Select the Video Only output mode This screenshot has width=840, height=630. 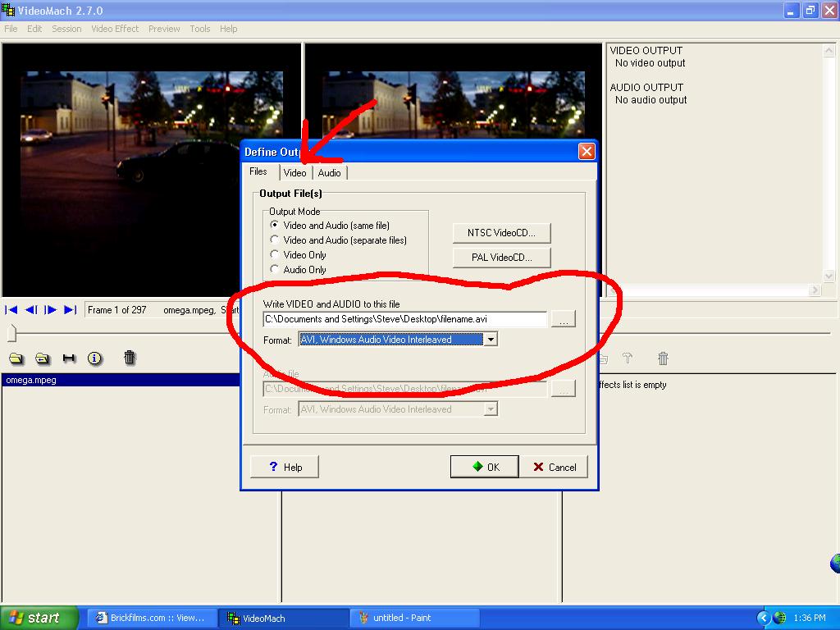point(275,255)
